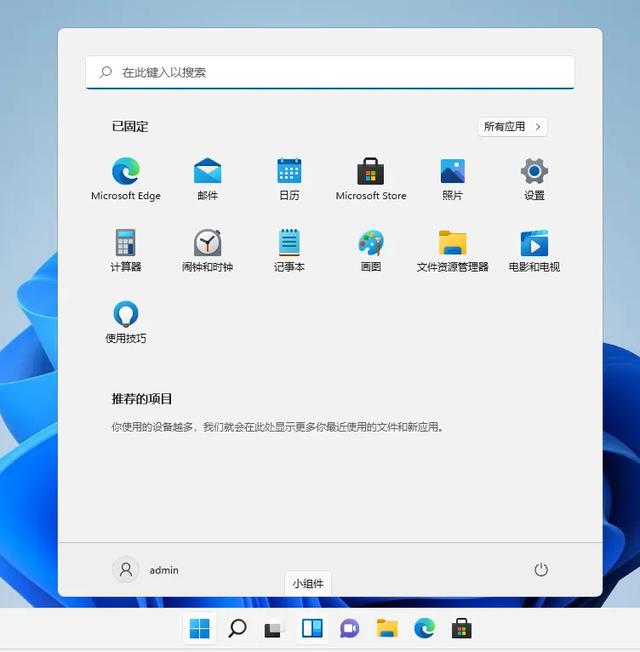
Task: Click the text 你使用的设备越多
Action: [152, 427]
